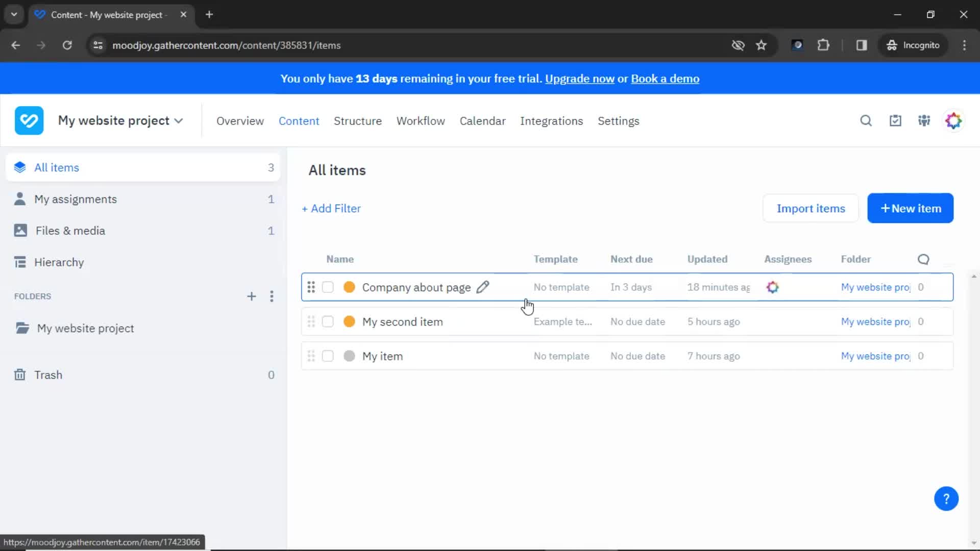Toggle checkbox for Company about page
Screen dimensions: 980x551
tap(329, 287)
